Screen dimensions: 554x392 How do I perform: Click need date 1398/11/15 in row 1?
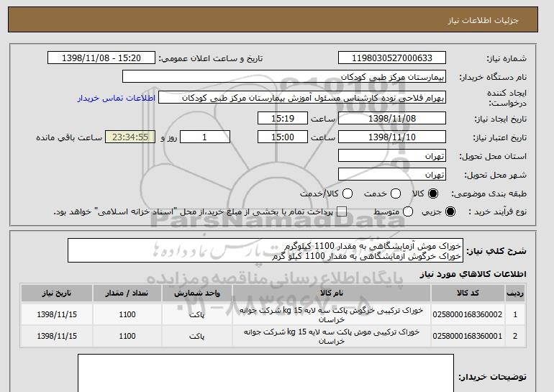tap(57, 314)
